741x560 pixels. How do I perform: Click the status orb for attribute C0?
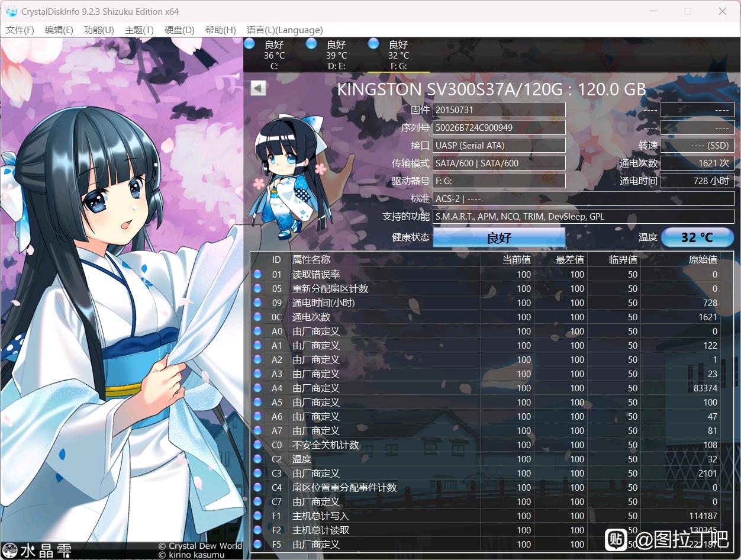[257, 445]
